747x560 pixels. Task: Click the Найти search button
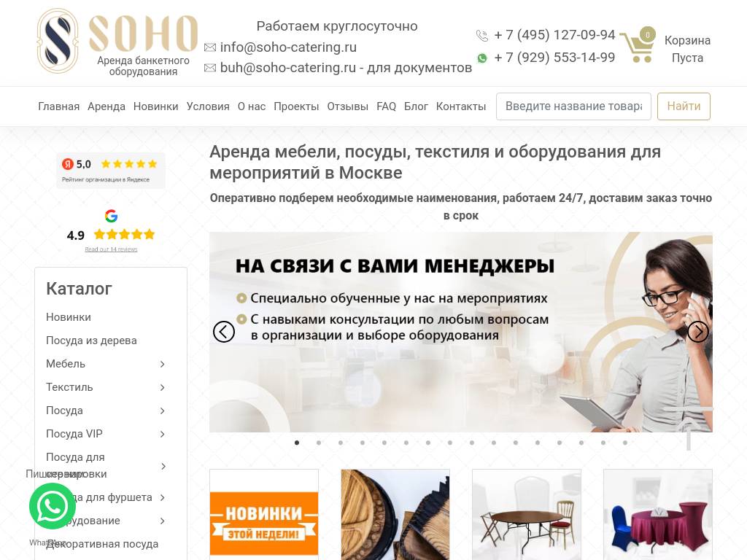684,106
